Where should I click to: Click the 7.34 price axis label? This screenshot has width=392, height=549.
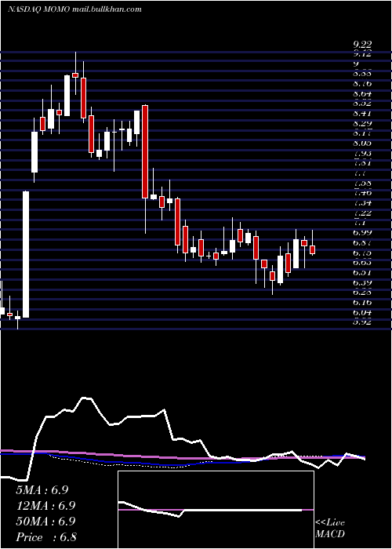[x=362, y=202]
